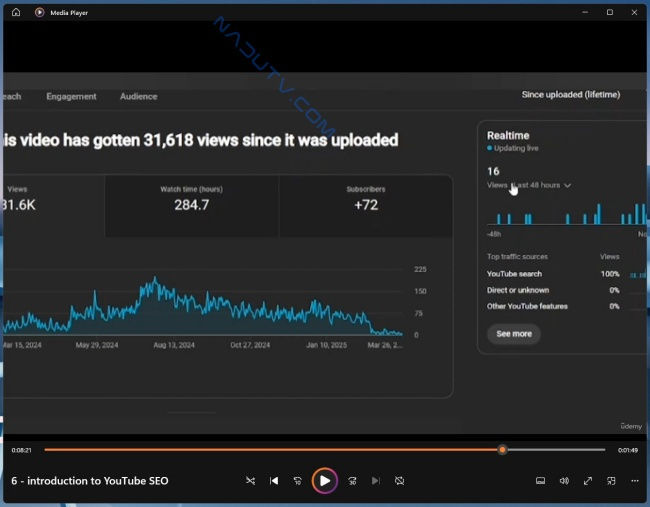Viewport: 650px width, 507px height.
Task: Click the title '6 - introduction to YouTube SEO'
Action: (90, 481)
